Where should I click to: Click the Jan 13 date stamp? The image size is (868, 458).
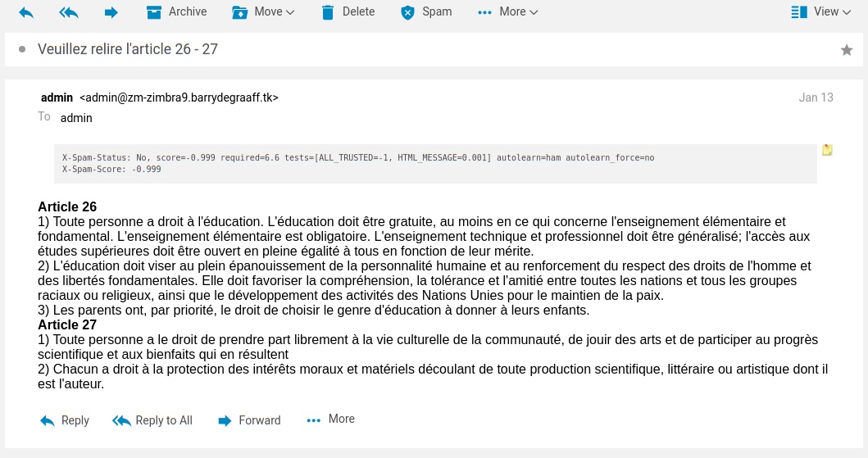816,97
